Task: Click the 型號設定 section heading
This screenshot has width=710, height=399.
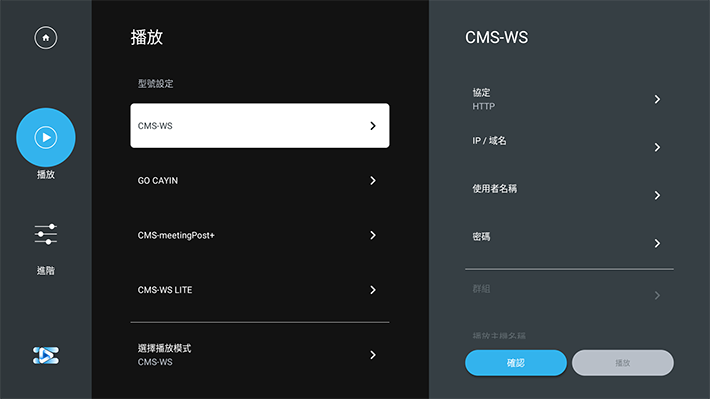Action: click(x=155, y=83)
